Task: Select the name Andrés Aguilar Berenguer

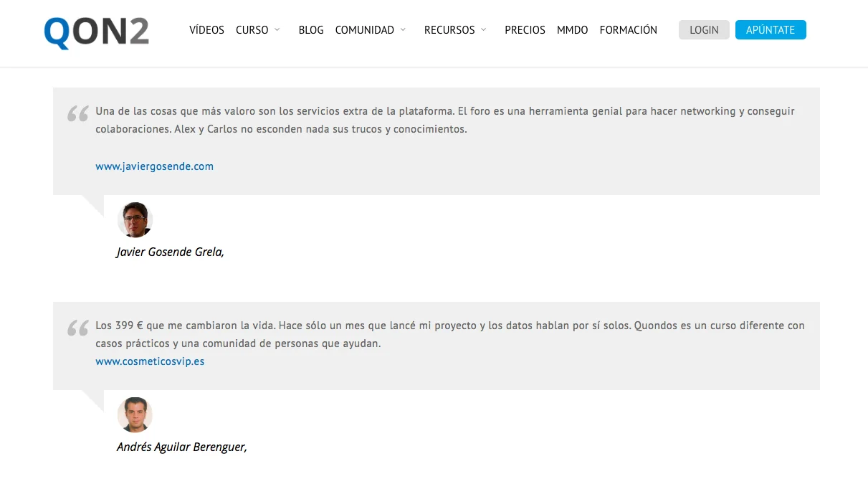Action: point(181,447)
